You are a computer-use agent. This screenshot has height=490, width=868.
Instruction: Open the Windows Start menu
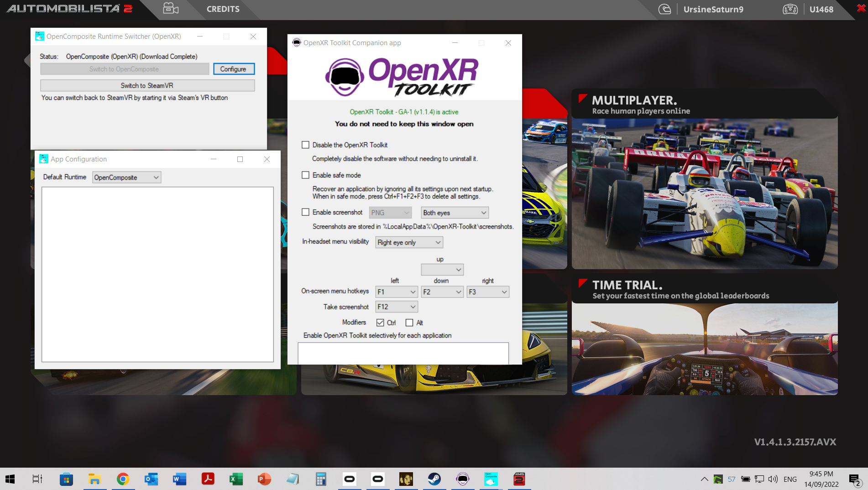pyautogui.click(x=10, y=479)
